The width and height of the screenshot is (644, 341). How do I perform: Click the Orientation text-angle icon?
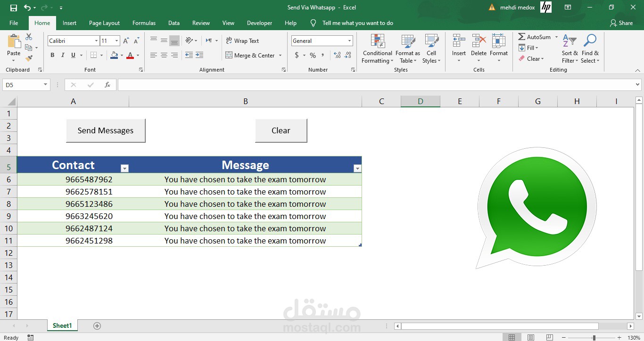[x=189, y=41]
